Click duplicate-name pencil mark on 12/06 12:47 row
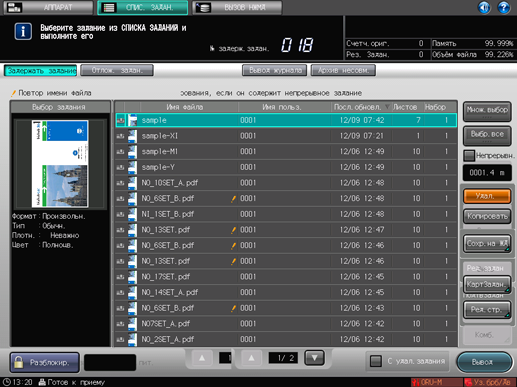 [234, 230]
